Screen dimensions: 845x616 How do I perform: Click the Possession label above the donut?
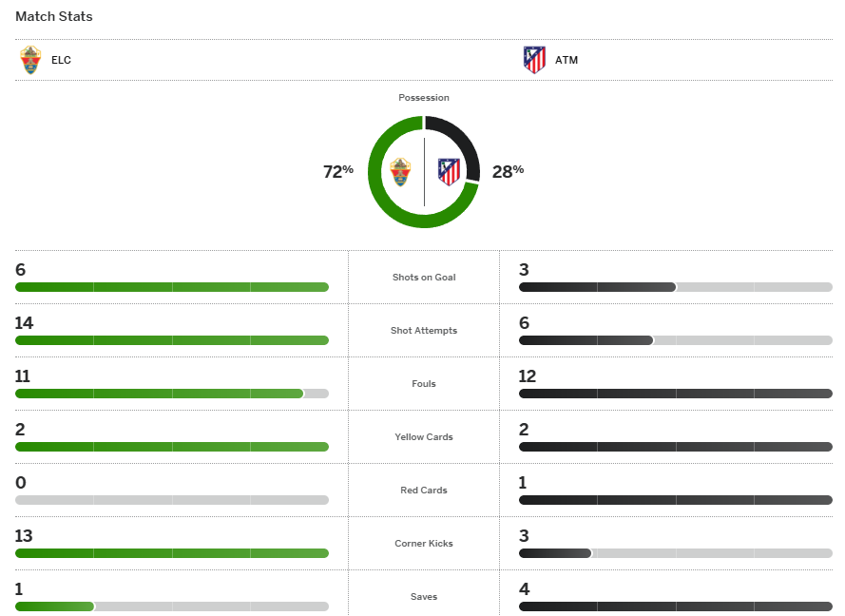pos(424,98)
